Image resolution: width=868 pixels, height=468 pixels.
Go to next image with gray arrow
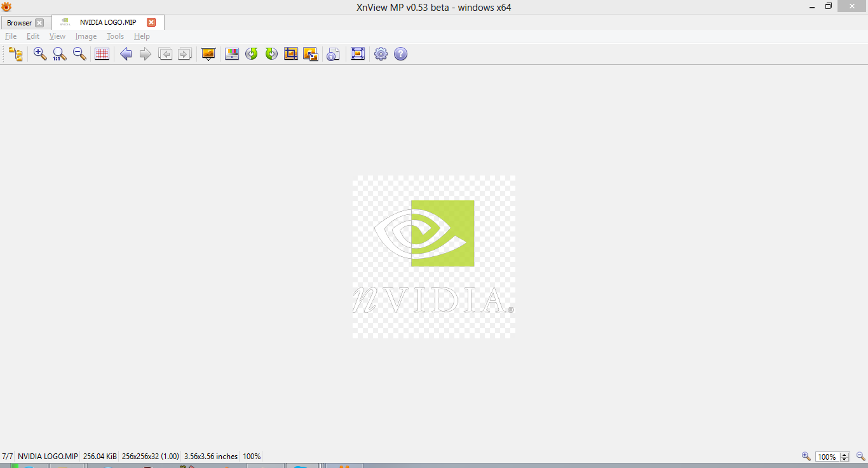(x=146, y=54)
